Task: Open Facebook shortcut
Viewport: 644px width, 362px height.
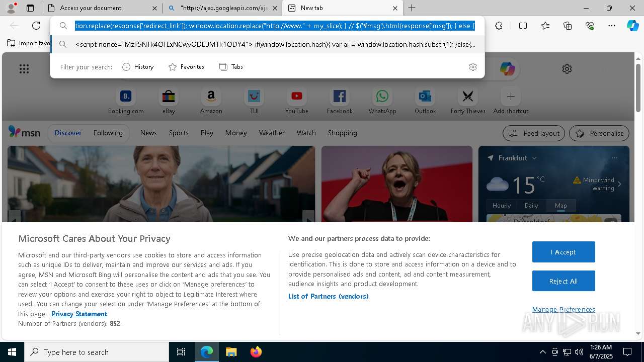Action: (340, 101)
